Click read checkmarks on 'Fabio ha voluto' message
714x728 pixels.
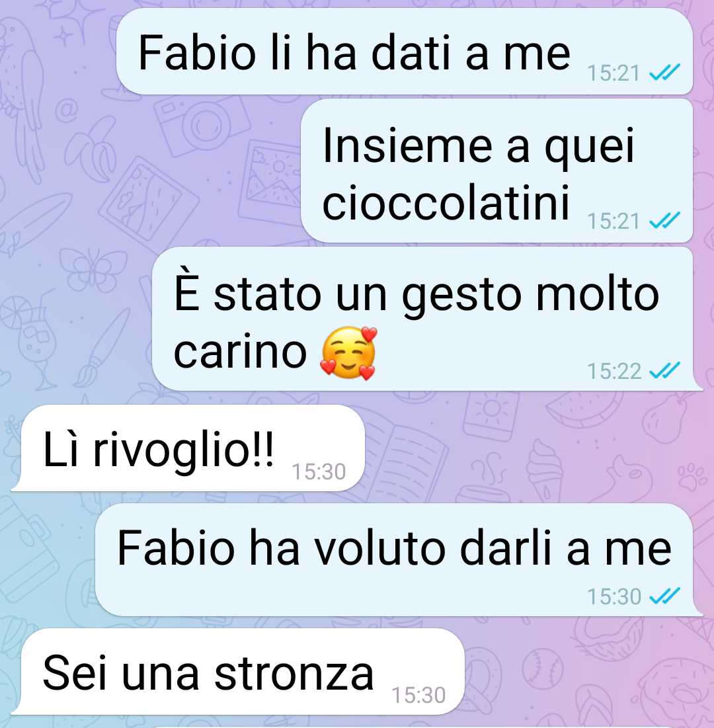(664, 596)
